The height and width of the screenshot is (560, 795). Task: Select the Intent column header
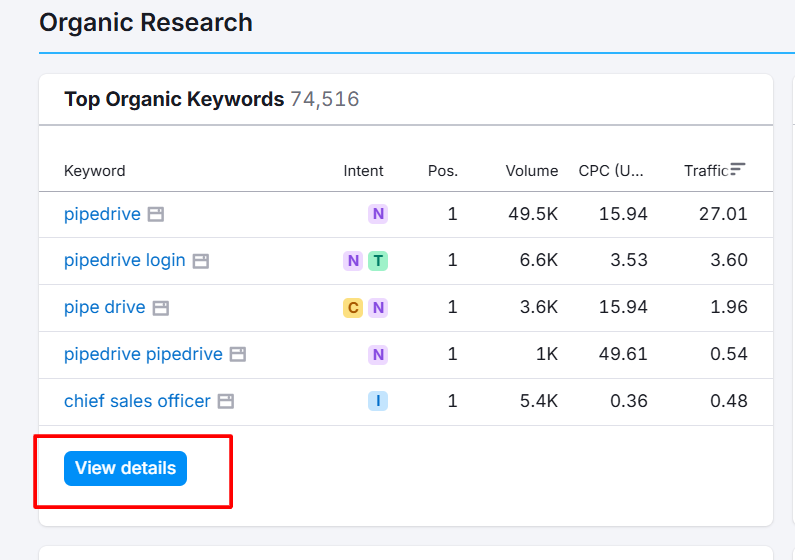click(363, 171)
